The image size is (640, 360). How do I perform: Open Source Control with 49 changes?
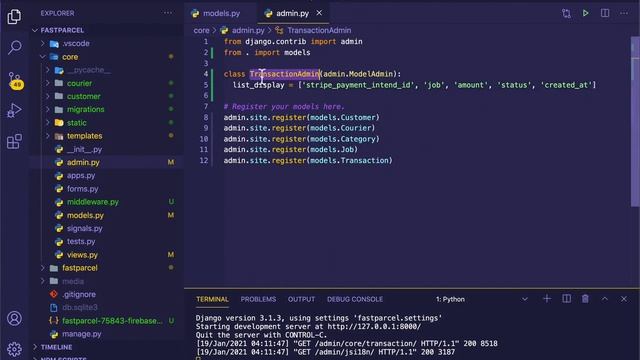click(x=15, y=80)
